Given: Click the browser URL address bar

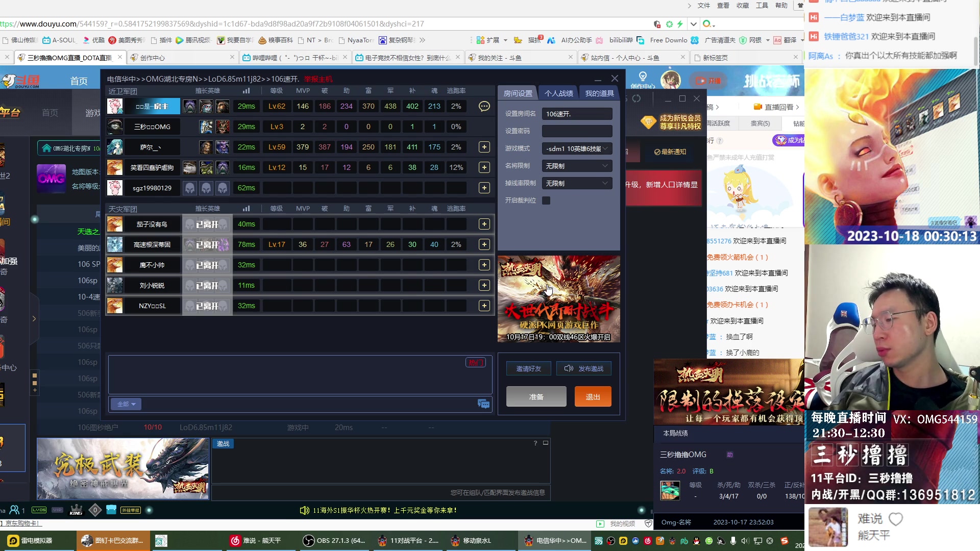Looking at the screenshot, I should point(327,24).
